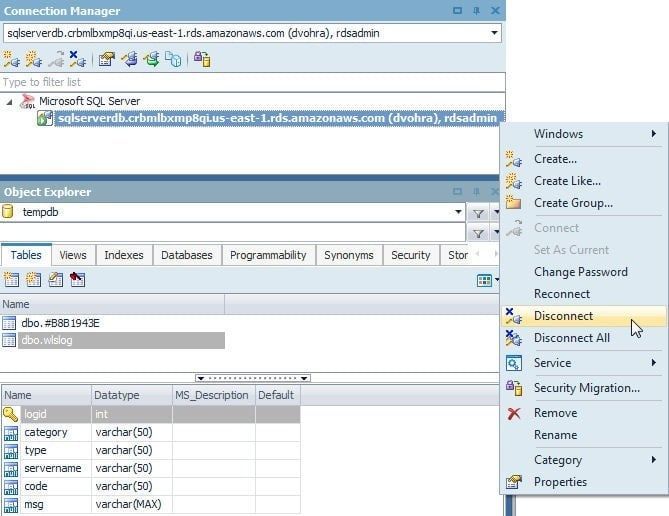Open connection Properties from the toolbar icon
The image size is (669, 516).
coord(107,59)
